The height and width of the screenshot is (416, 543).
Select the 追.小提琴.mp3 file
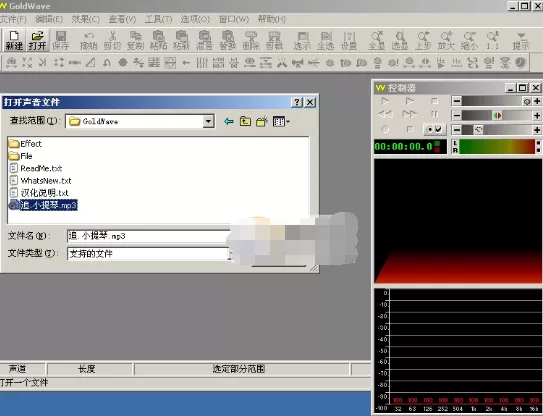(x=43, y=205)
